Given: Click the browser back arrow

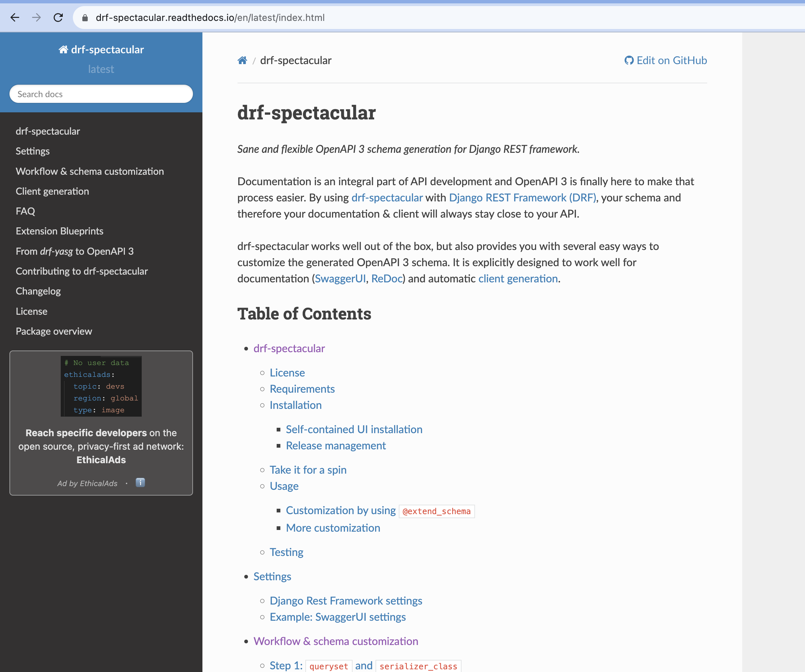Looking at the screenshot, I should tap(15, 18).
